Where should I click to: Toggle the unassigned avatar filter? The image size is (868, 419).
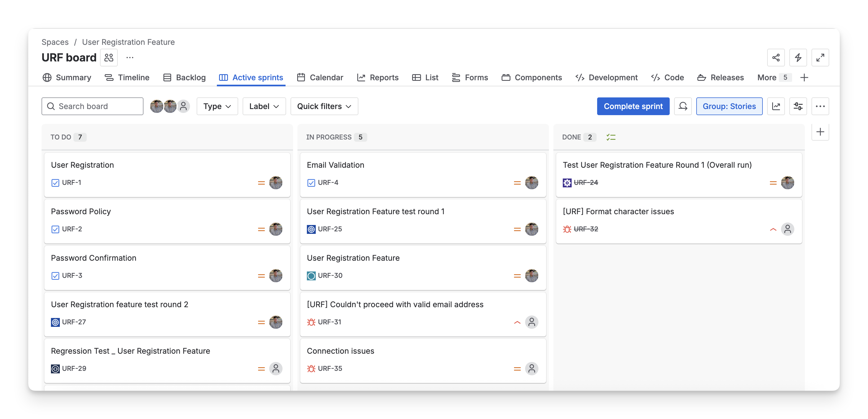click(183, 107)
